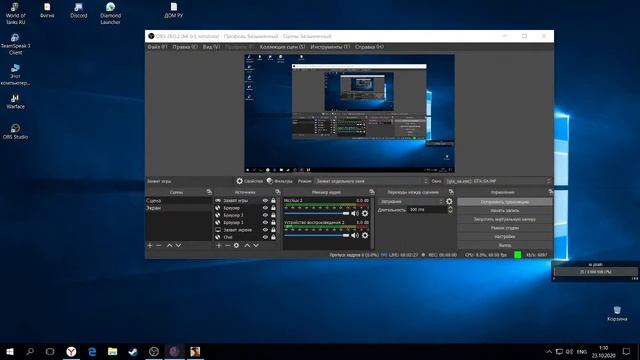This screenshot has width=640, height=360.
Task: Move the selected scene down
Action: pyautogui.click(x=178, y=245)
